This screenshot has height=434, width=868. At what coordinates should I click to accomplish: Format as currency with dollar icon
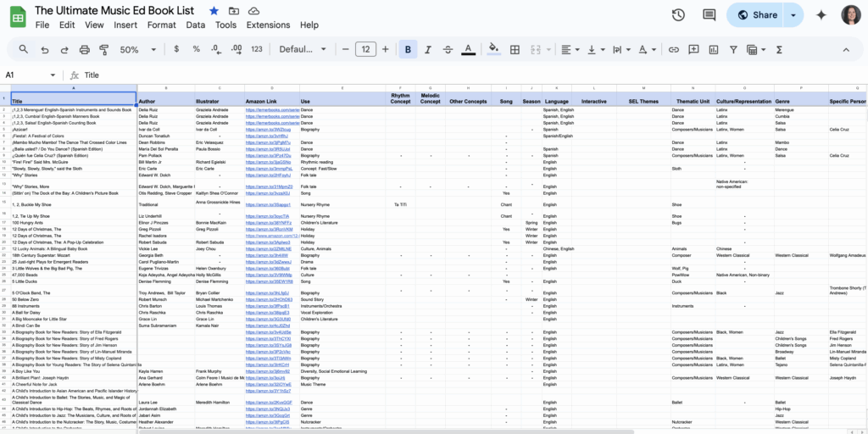tap(176, 49)
